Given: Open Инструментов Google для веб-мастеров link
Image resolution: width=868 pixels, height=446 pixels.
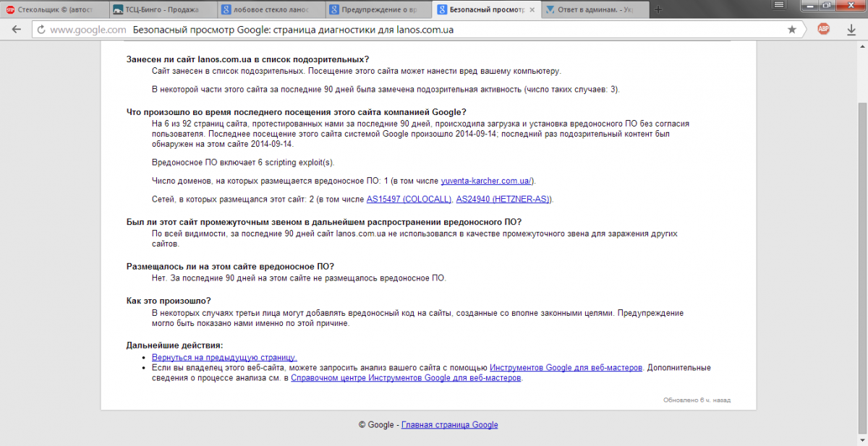Looking at the screenshot, I should tap(566, 367).
